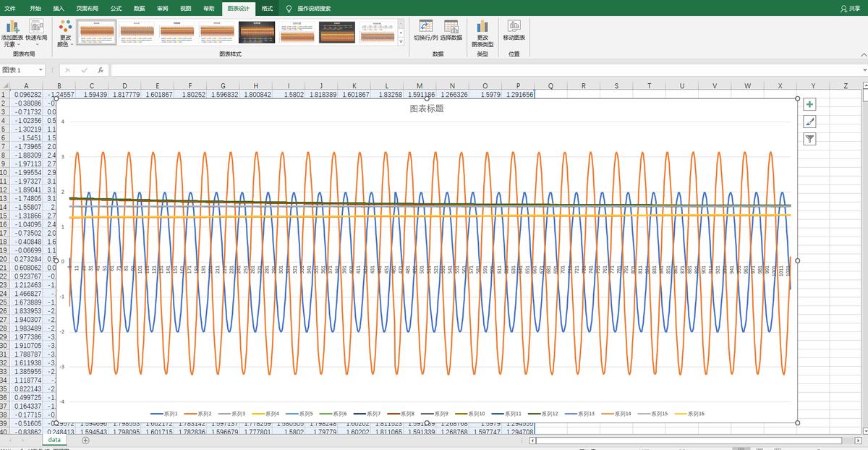Open the 文件 menu

10,8
